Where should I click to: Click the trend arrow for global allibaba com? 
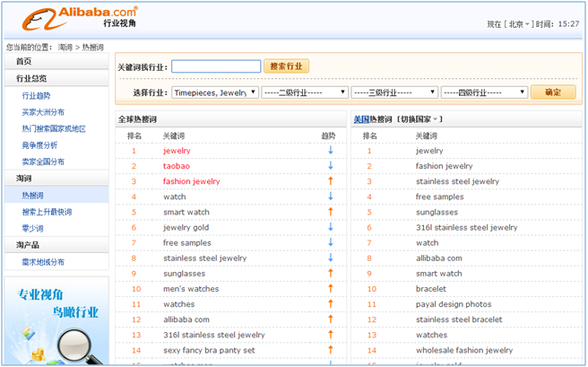click(331, 319)
